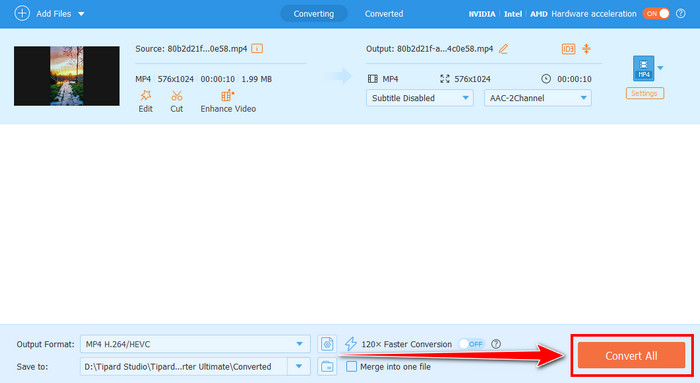The image size is (700, 383).
Task: Open custom profile settings icon
Action: 327,344
